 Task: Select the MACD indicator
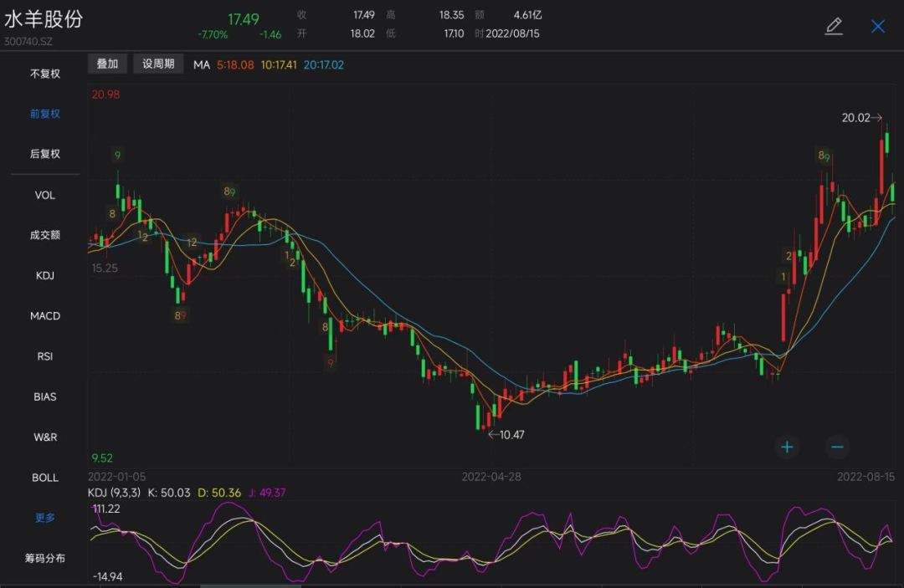[x=45, y=316]
